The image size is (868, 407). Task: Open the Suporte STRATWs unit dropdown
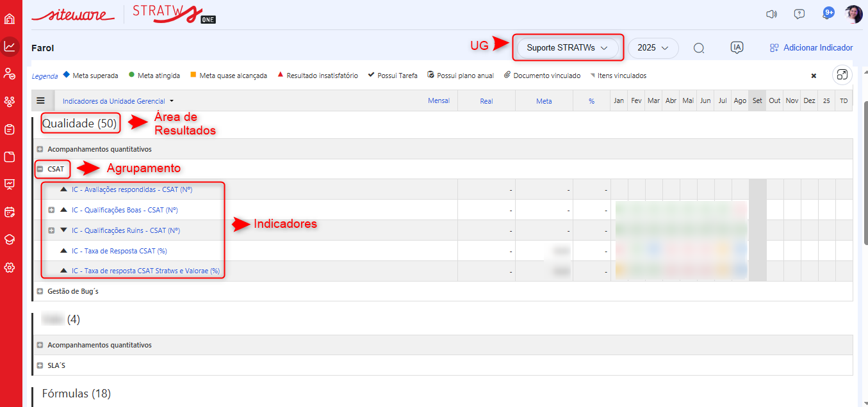tap(567, 48)
